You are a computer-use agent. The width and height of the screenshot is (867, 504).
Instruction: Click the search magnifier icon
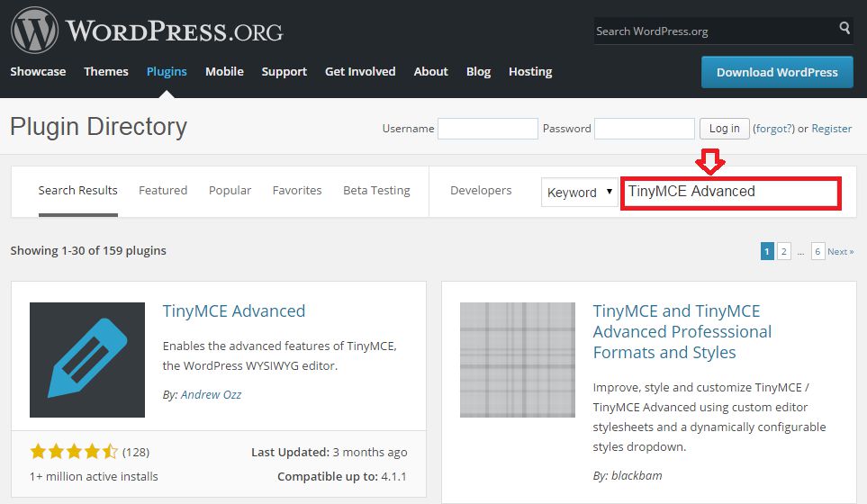844,27
